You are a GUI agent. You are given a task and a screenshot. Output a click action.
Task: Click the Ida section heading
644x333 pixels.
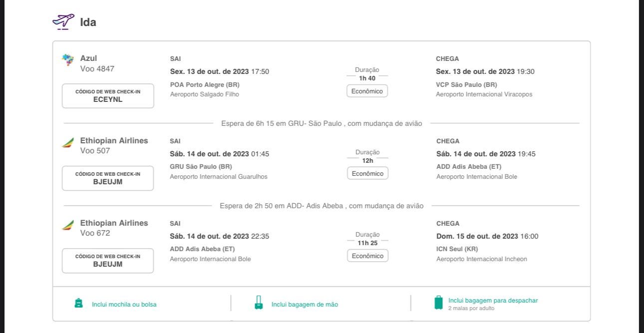coord(88,22)
